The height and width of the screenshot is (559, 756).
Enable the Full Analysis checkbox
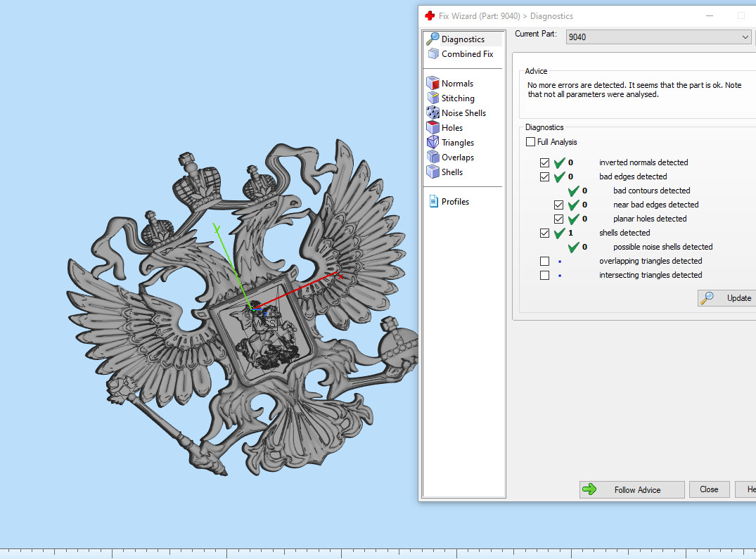pyautogui.click(x=530, y=141)
